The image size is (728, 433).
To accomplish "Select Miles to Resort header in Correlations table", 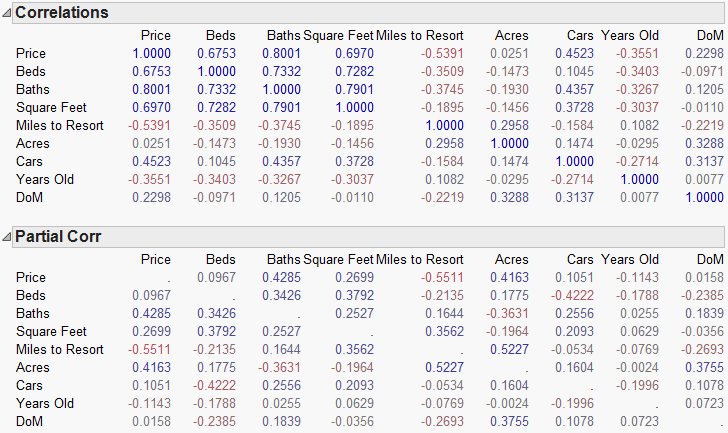I will (420, 36).
